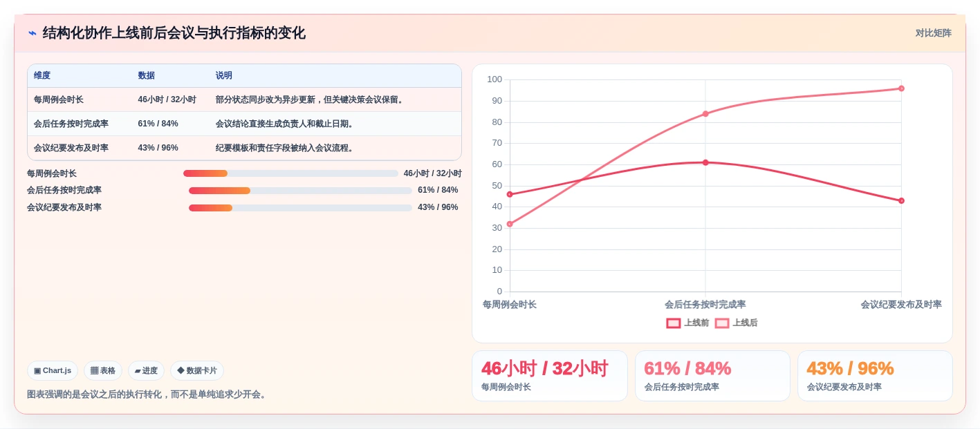
Task: Open the 46小时 / 32小时 data card
Action: 550,376
